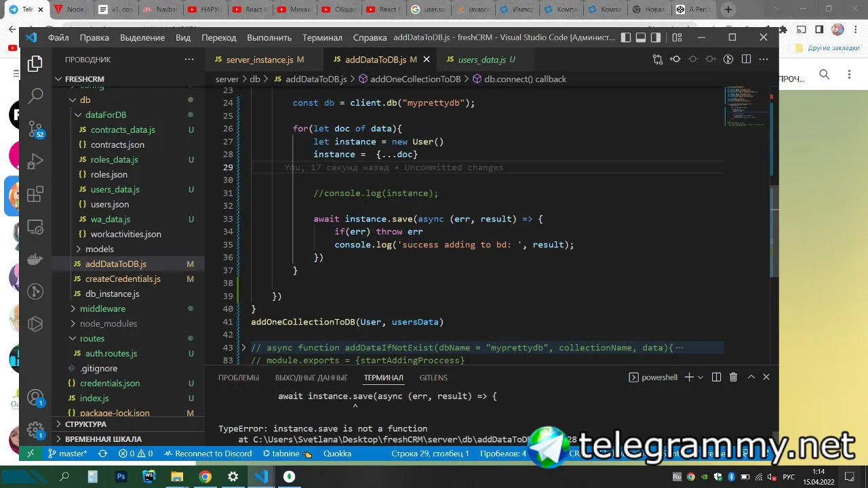This screenshot has height=488, width=868.
Task: Maximize the terminal panel with the chevron
Action: (751, 378)
